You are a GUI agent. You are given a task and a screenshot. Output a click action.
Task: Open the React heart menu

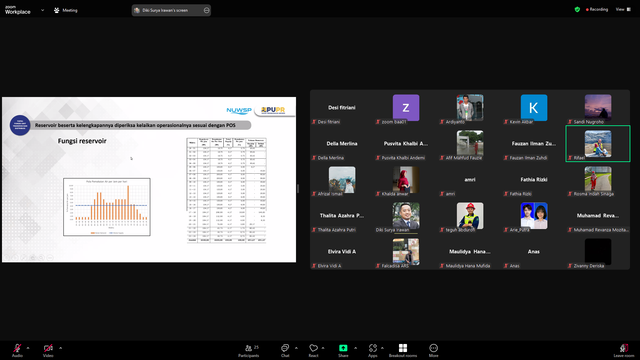[313, 350]
